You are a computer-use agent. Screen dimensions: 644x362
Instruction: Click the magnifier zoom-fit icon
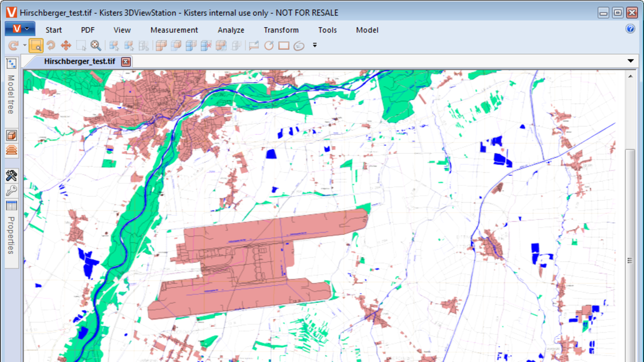tap(95, 45)
